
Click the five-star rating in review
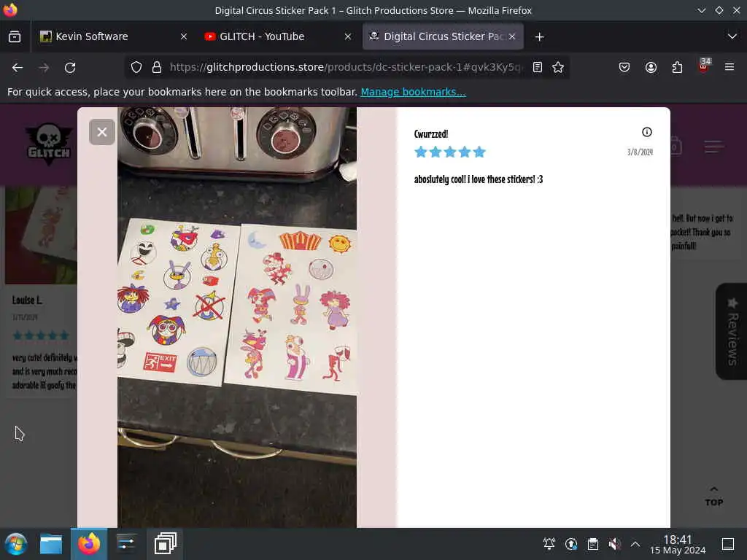coord(449,152)
